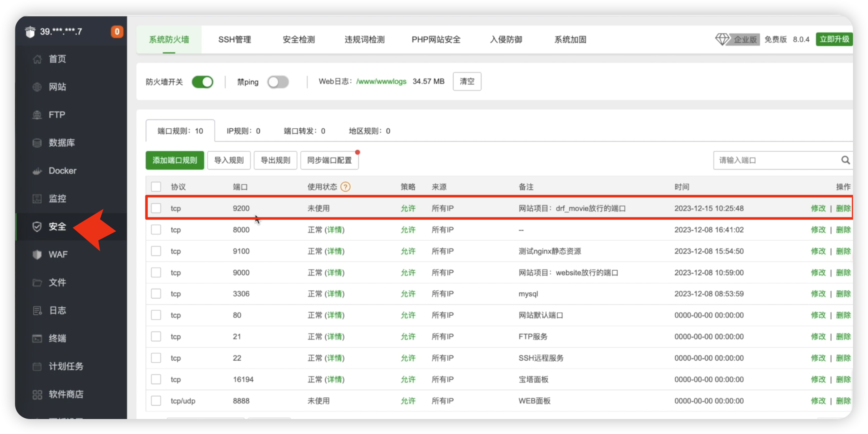The image size is (868, 434).
Task: Check the port 80 row checkbox
Action: coord(156,315)
